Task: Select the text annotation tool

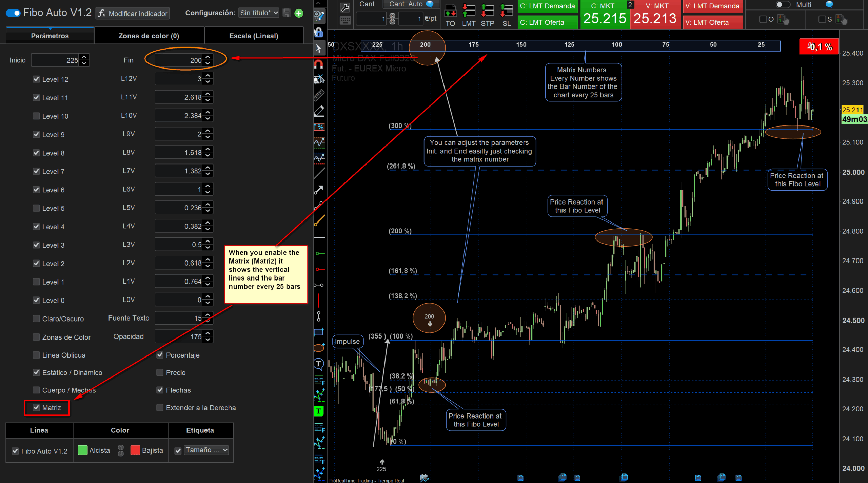Action: [x=318, y=364]
